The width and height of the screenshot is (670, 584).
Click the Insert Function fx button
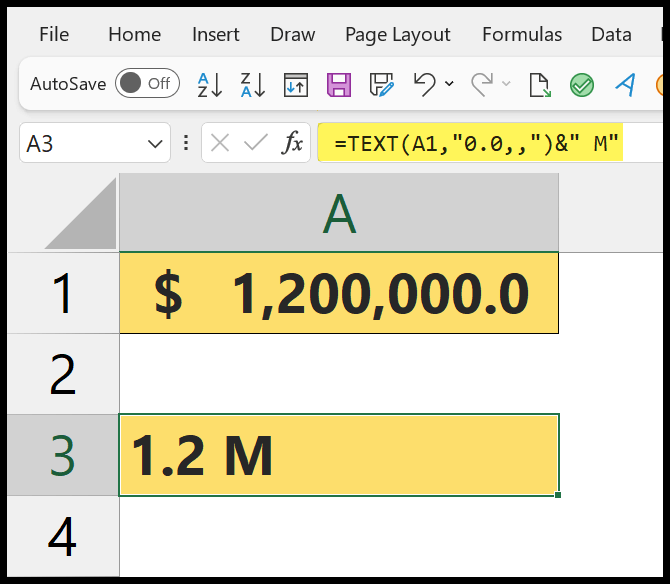pos(292,144)
